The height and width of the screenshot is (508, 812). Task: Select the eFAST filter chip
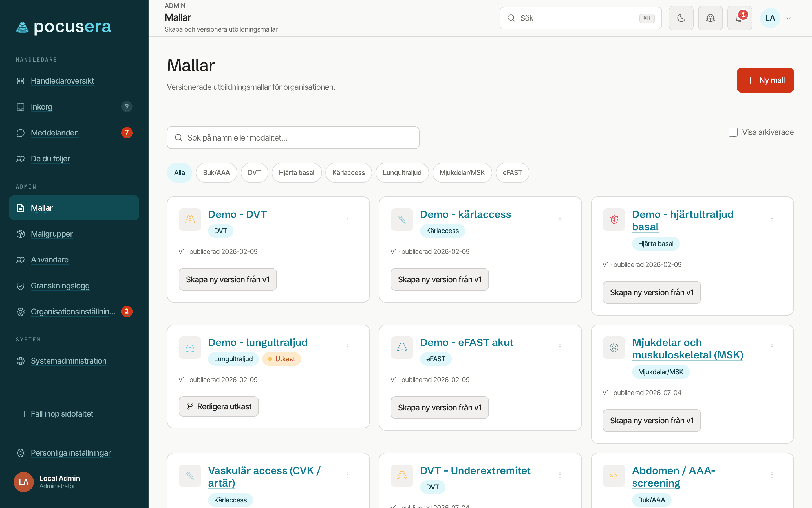tap(512, 173)
